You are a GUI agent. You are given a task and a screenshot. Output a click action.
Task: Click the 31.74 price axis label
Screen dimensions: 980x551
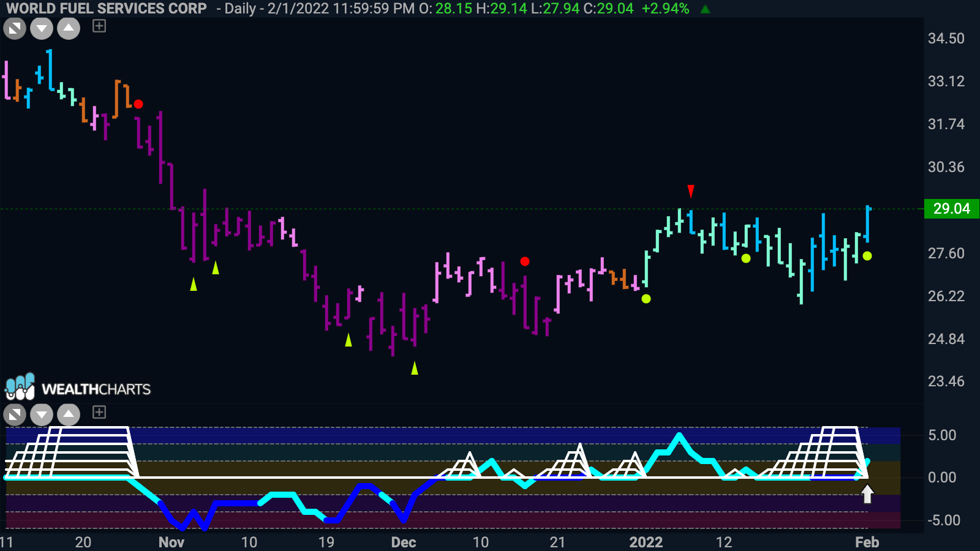946,124
